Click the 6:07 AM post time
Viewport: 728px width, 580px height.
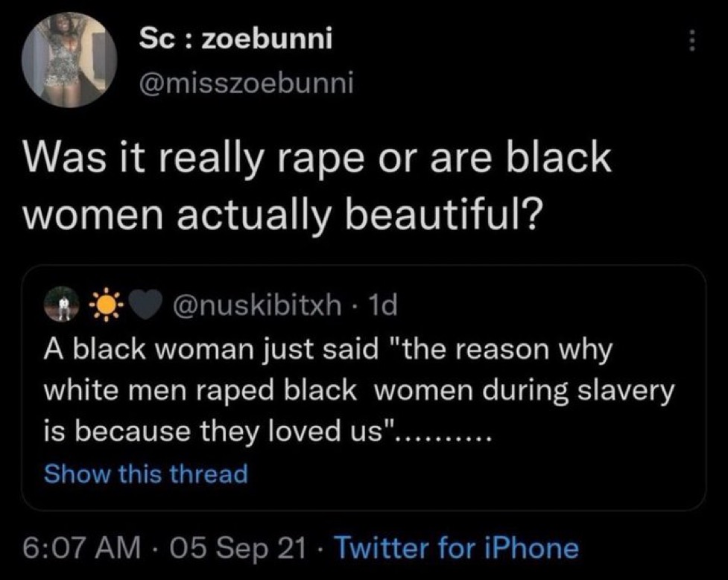point(81,548)
